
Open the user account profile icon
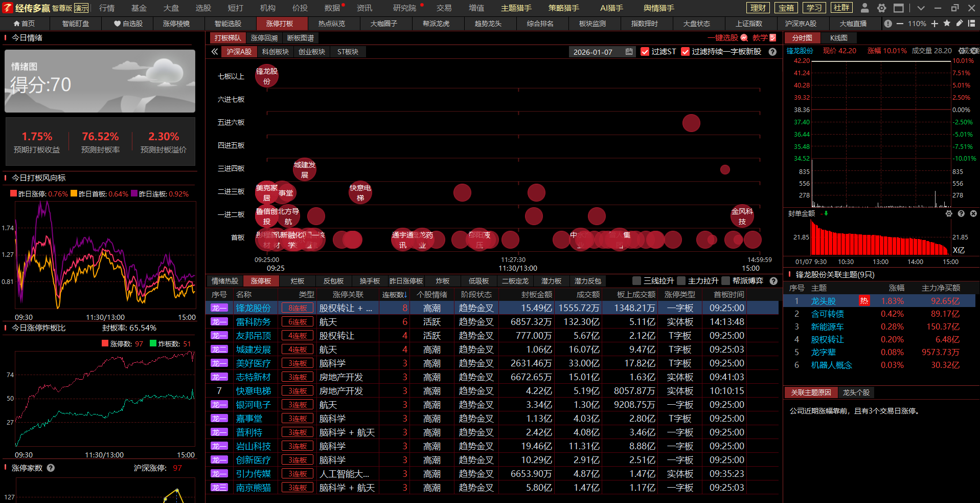click(x=864, y=8)
